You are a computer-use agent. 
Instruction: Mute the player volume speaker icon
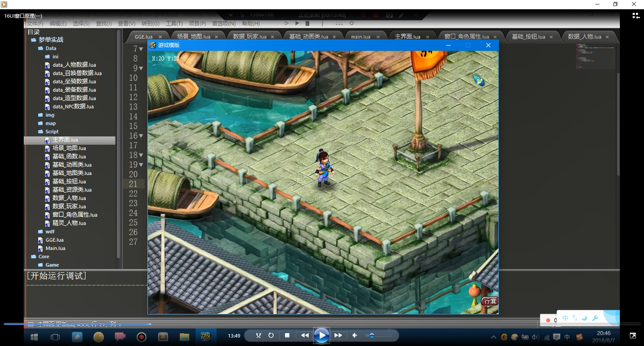[x=355, y=335]
